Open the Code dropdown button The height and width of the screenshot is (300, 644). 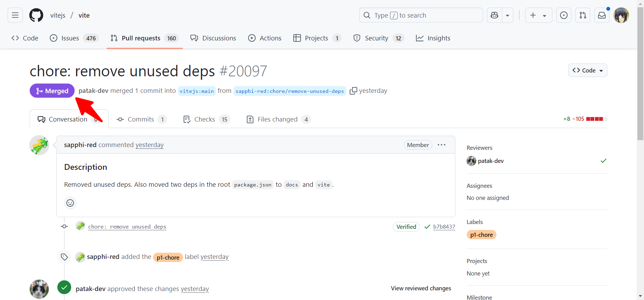point(588,70)
